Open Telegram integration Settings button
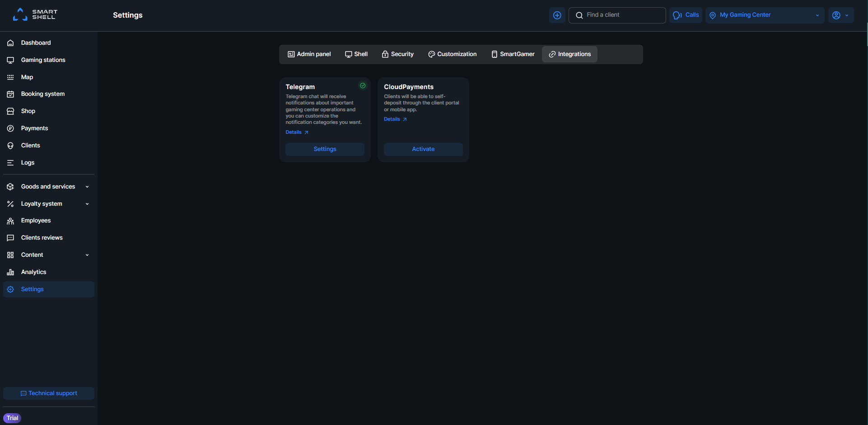Screen dimensions: 868x425 pyautogui.click(x=325, y=149)
